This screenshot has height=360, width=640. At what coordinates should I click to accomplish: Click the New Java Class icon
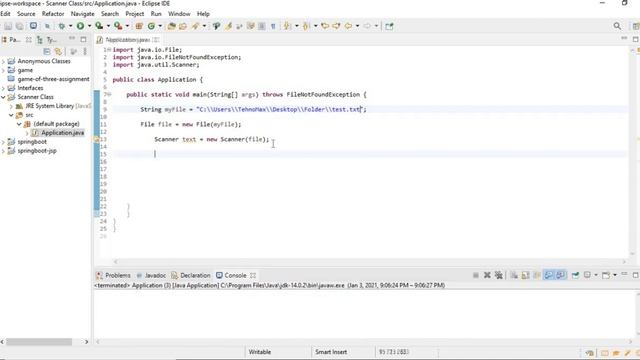pos(151,26)
